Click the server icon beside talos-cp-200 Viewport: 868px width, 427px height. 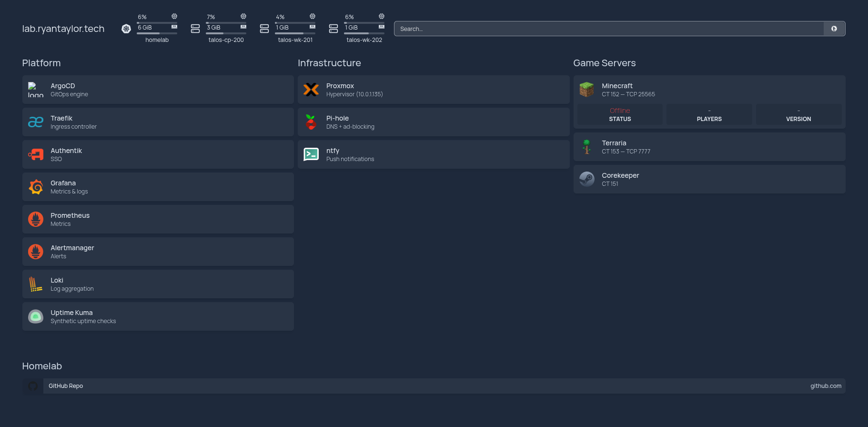point(195,29)
